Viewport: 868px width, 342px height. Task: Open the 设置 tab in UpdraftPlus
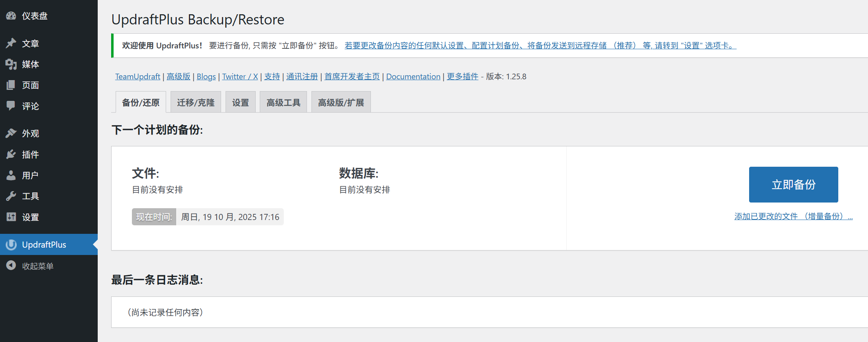click(x=241, y=102)
